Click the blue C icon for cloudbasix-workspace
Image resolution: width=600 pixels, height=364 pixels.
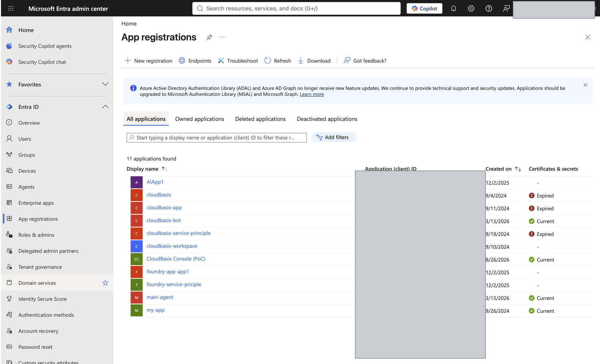pyautogui.click(x=136, y=246)
